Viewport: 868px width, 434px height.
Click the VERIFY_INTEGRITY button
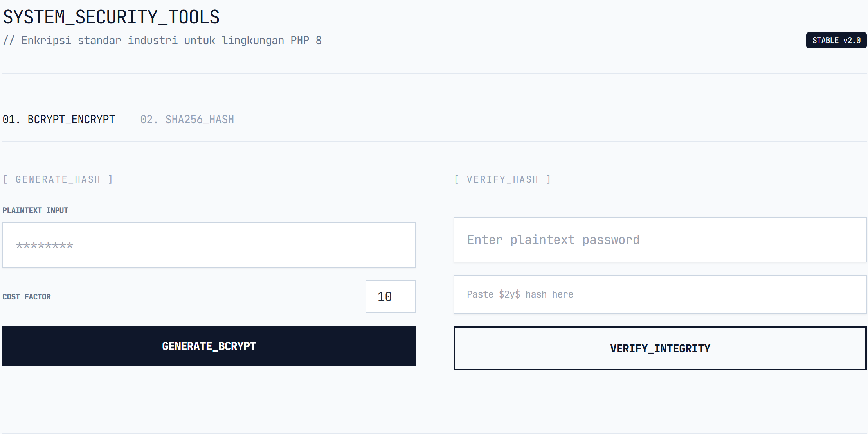[x=660, y=348]
